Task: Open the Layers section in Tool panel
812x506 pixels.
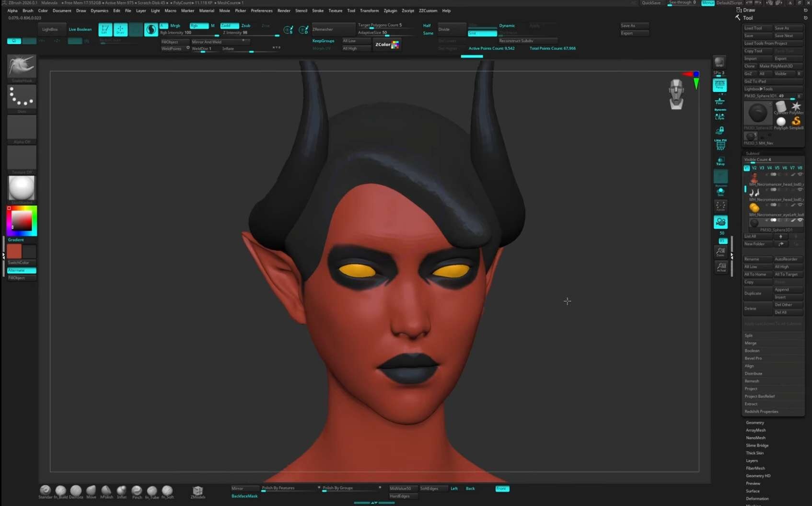Action: (x=752, y=461)
